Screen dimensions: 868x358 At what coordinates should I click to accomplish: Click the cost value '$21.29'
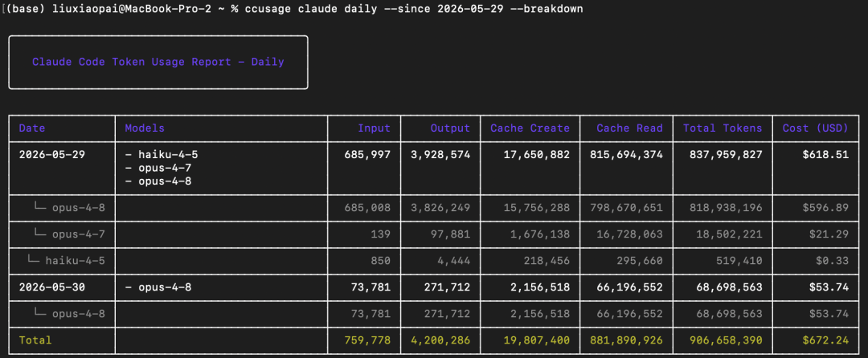[829, 234]
